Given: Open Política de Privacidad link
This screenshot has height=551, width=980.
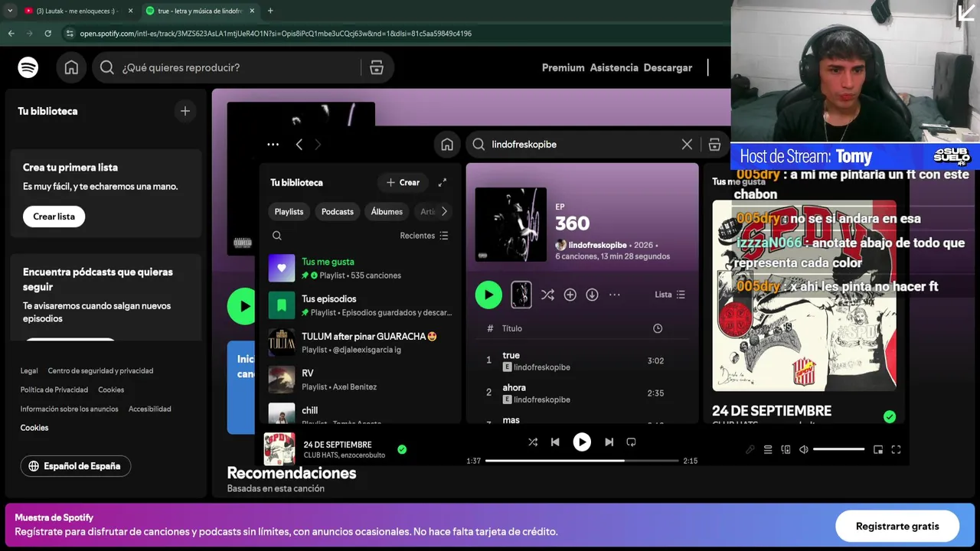Looking at the screenshot, I should [x=54, y=390].
